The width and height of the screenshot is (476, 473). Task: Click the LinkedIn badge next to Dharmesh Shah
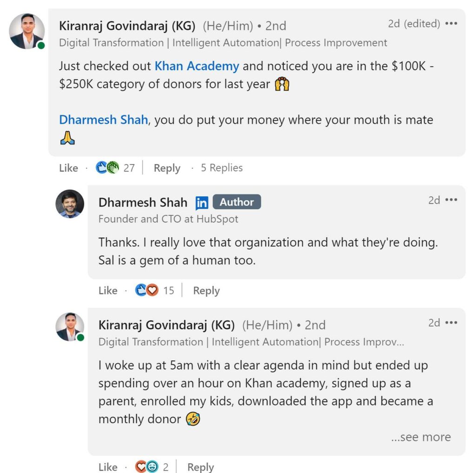coord(202,202)
